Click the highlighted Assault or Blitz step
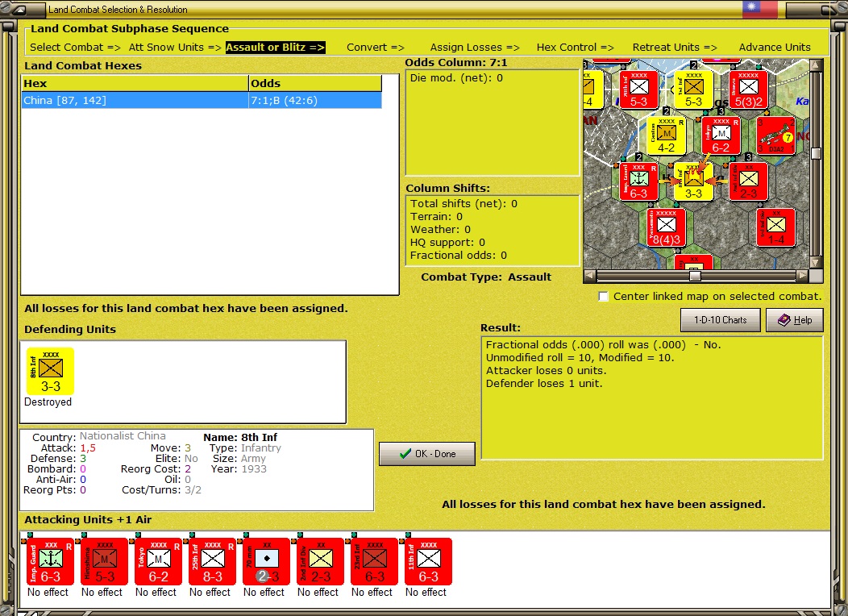 [x=275, y=47]
